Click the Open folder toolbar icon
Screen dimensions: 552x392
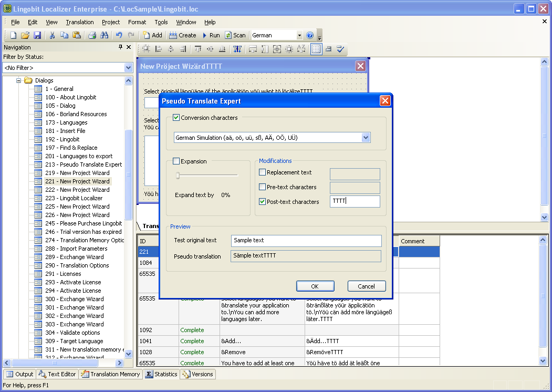coord(25,35)
